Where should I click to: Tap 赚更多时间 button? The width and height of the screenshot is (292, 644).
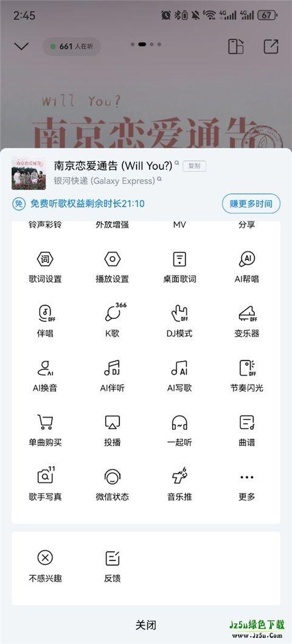251,204
